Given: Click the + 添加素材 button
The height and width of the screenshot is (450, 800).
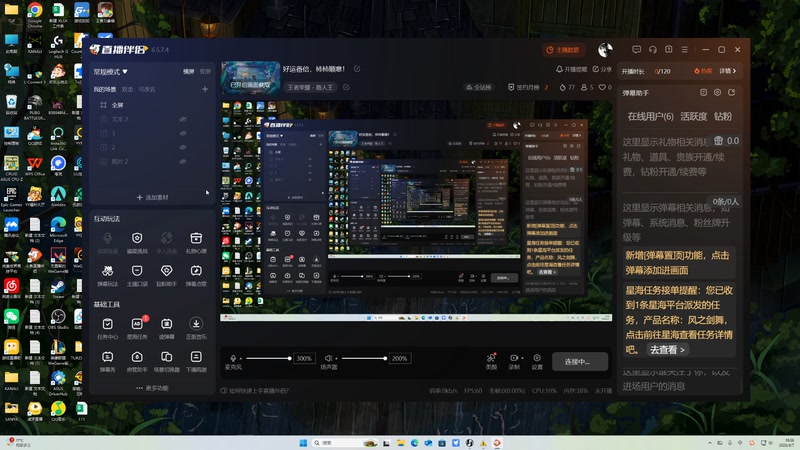Looking at the screenshot, I should click(152, 197).
